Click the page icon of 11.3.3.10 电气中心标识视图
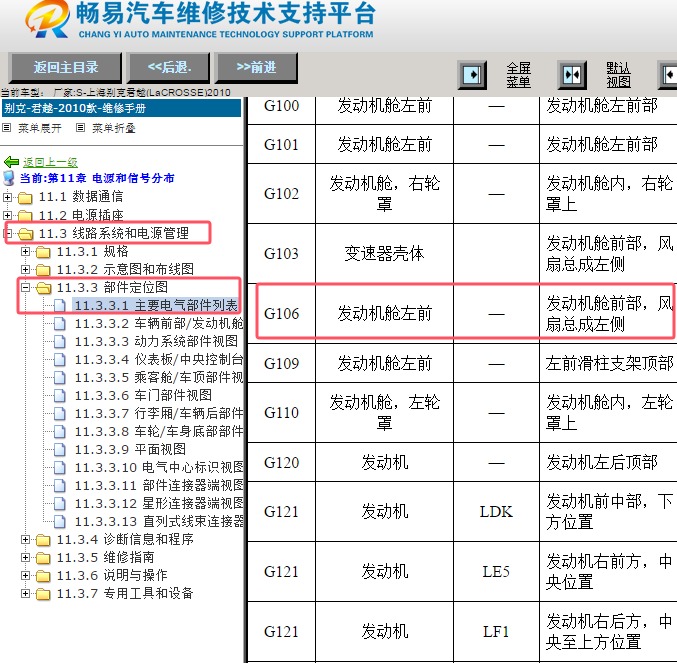Screen dimensions: 677x663 [60, 467]
